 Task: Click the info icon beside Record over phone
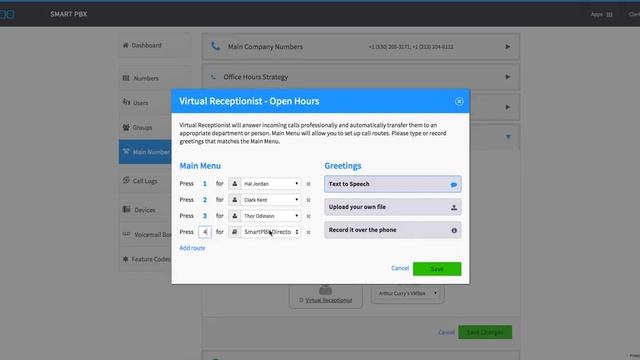(454, 231)
